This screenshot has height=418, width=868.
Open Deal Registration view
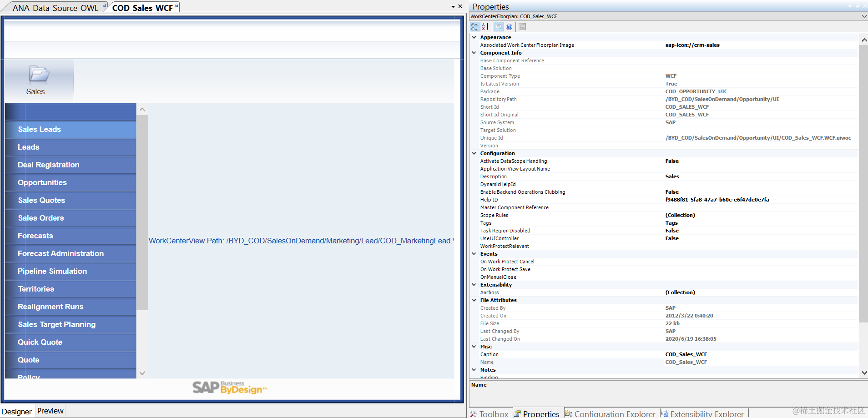(71, 165)
